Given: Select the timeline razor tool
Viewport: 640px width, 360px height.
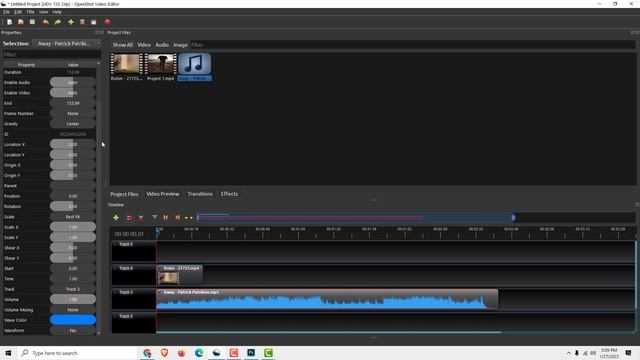Looking at the screenshot, I should (x=141, y=218).
